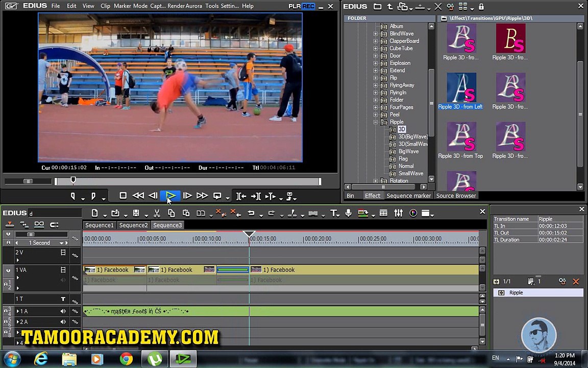Click the Export button in the player
588x368 pixels.
289,196
